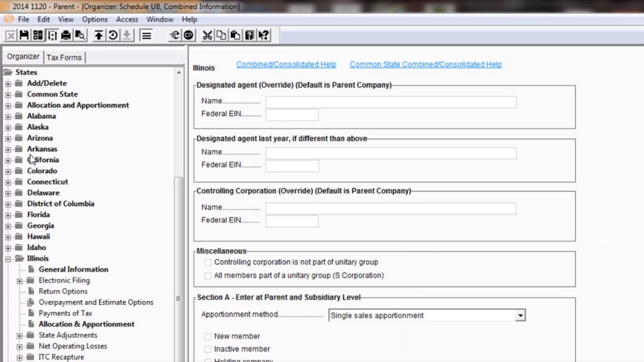The width and height of the screenshot is (644, 362).
Task: Click the Save (floppy disk) toolbar icon
Action: point(24,35)
